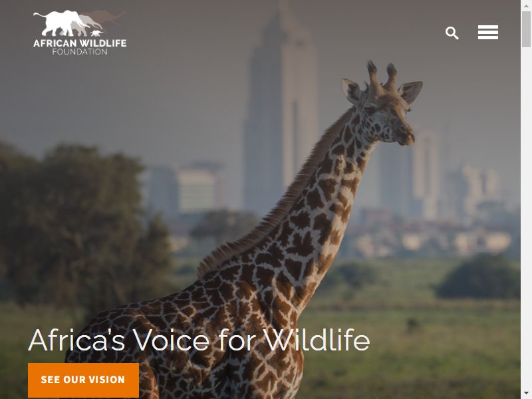
Task: Click the vertical scrollbar thumb
Action: click(526, 29)
